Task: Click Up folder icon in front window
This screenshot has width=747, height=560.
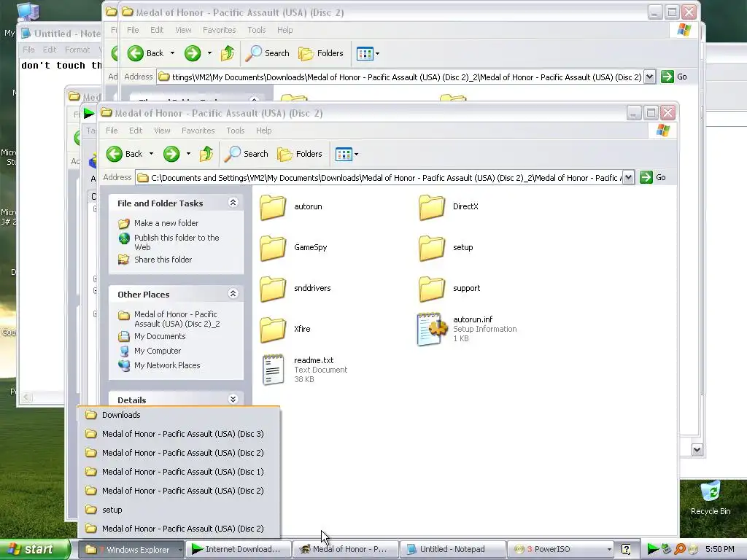Action: tap(206, 154)
